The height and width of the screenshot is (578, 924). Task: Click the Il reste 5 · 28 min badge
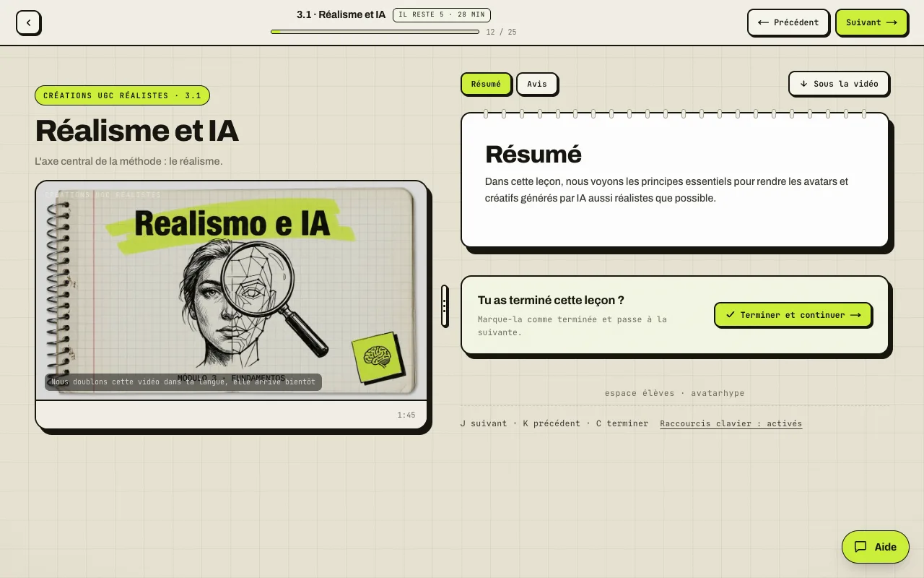442,14
